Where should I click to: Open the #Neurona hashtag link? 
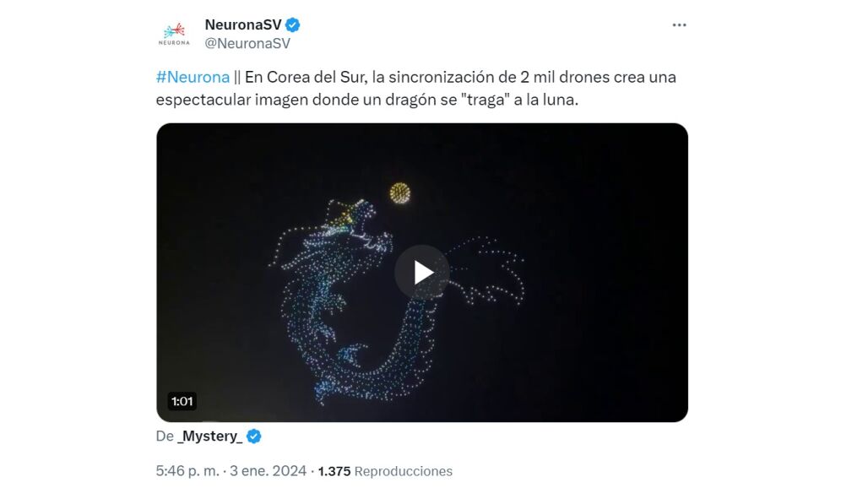pyautogui.click(x=193, y=77)
